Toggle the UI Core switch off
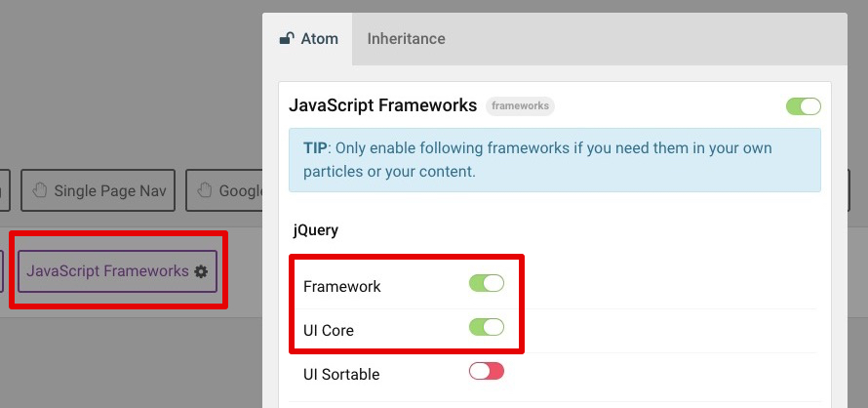This screenshot has height=408, width=868. point(487,327)
